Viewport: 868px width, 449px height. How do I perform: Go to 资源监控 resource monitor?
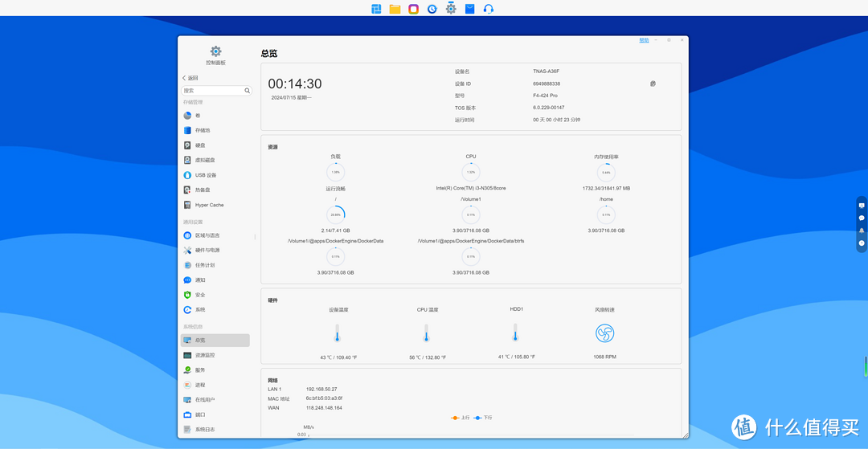205,355
